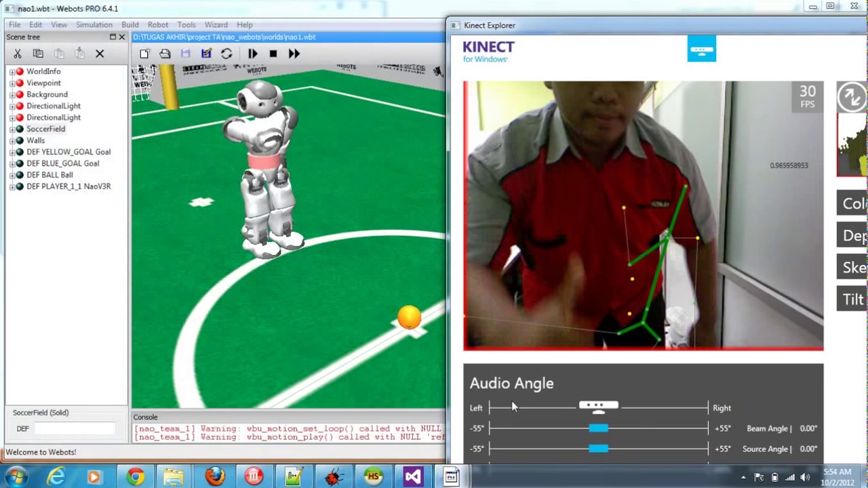Open the Robot menu

tap(158, 24)
